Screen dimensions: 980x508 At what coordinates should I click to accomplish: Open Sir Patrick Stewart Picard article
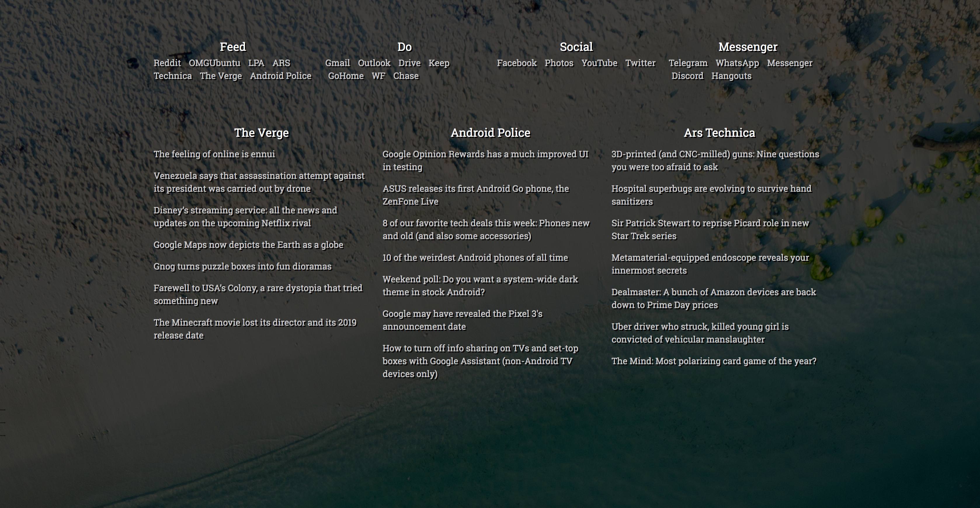[710, 229]
